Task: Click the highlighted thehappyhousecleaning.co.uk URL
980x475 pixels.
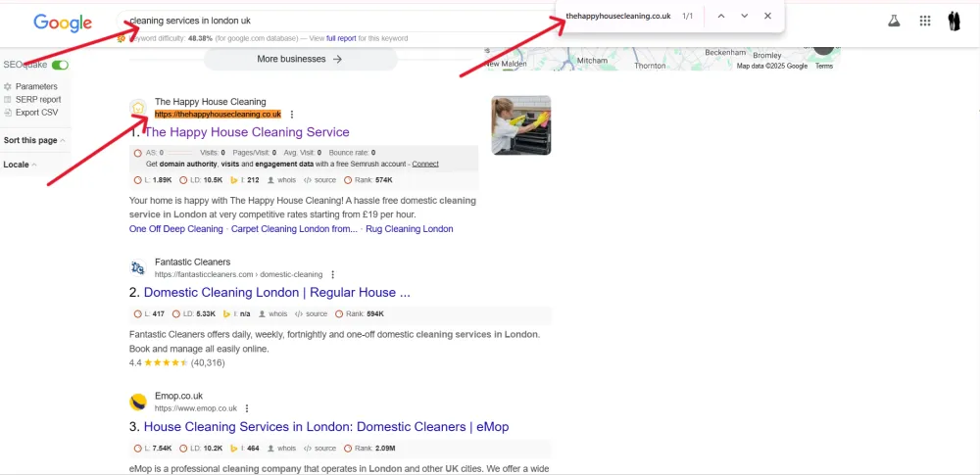Action: tap(219, 115)
